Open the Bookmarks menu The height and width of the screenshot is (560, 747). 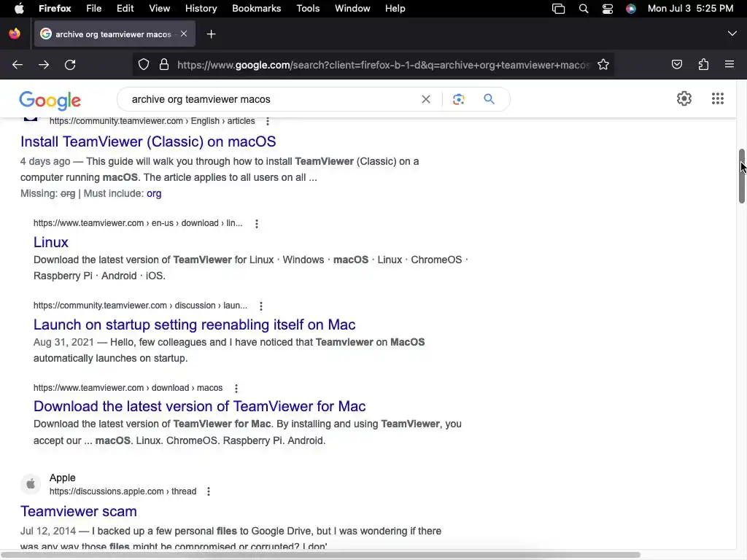pos(256,9)
